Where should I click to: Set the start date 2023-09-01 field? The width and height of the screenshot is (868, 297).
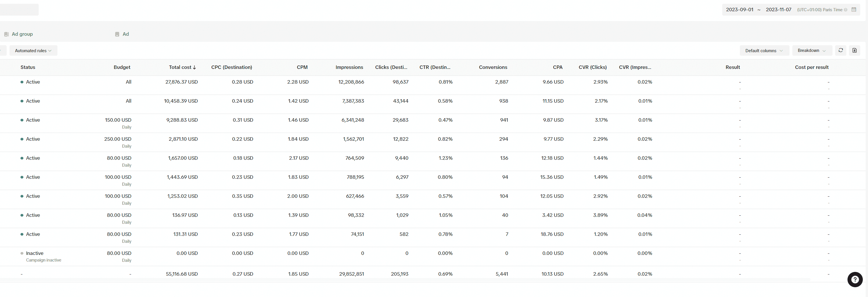click(739, 10)
